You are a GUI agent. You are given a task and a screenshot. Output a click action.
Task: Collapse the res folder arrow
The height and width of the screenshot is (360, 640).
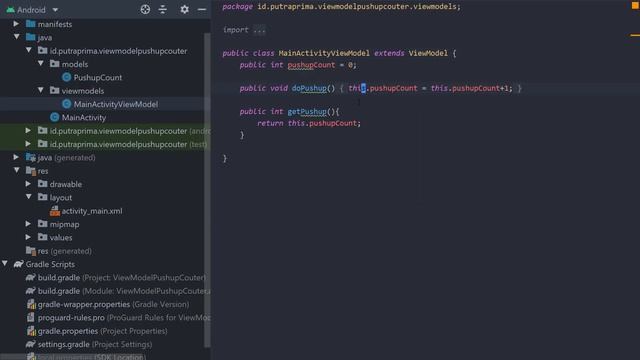[16, 171]
